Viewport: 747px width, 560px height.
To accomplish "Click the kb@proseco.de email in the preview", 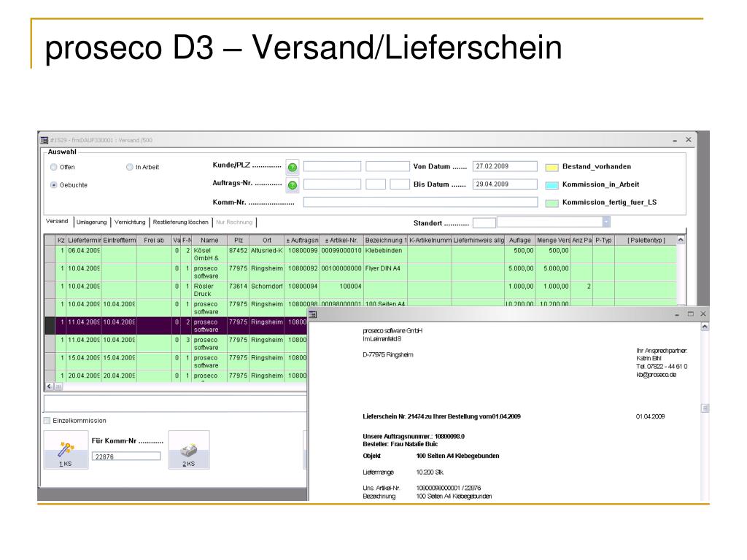I will pyautogui.click(x=656, y=375).
